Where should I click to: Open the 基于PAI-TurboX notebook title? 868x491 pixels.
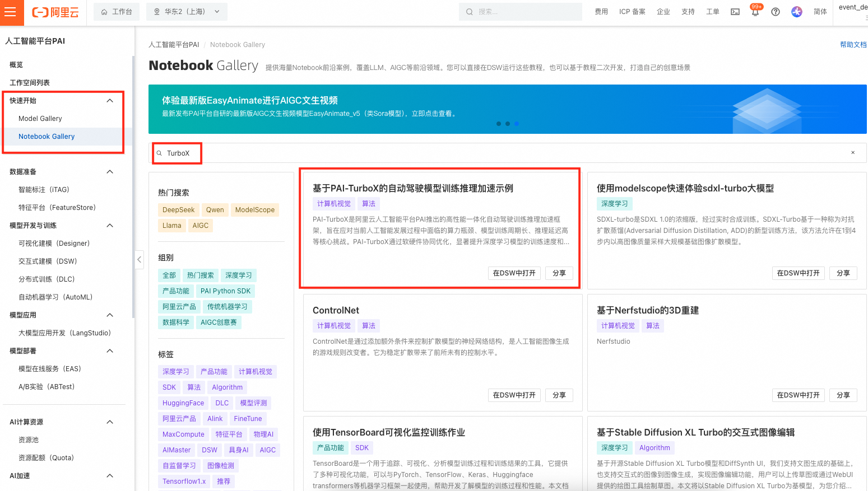[x=413, y=189]
